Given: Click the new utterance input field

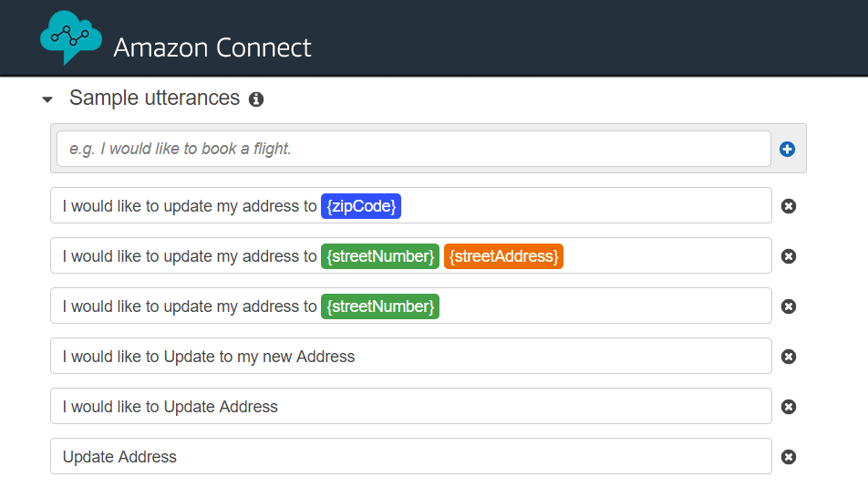Looking at the screenshot, I should click(413, 149).
